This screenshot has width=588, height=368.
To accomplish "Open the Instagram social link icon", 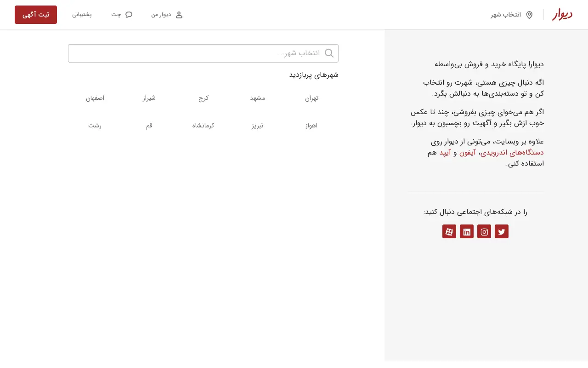I will (484, 231).
